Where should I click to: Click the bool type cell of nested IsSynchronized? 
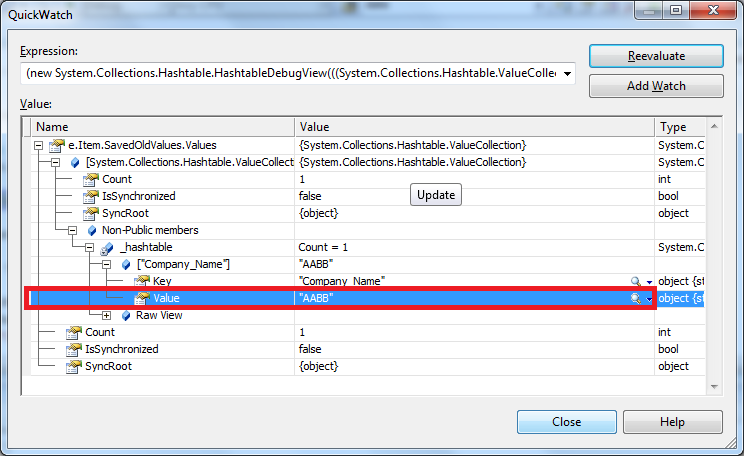point(668,196)
